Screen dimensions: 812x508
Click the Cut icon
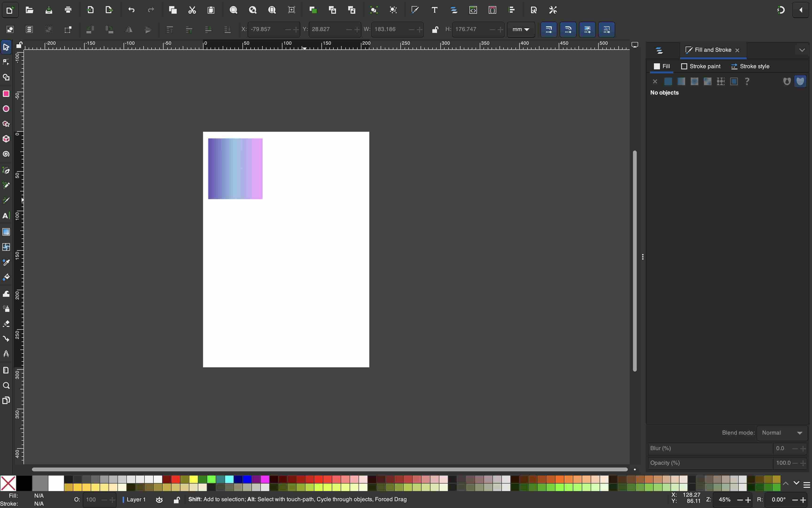pos(192,10)
